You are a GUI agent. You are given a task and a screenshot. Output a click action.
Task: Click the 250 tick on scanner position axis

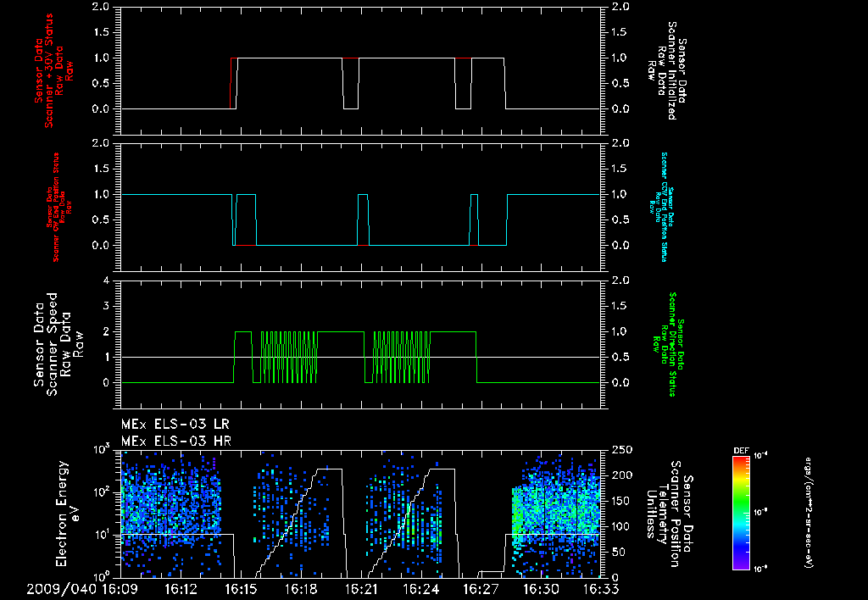pyautogui.click(x=622, y=450)
